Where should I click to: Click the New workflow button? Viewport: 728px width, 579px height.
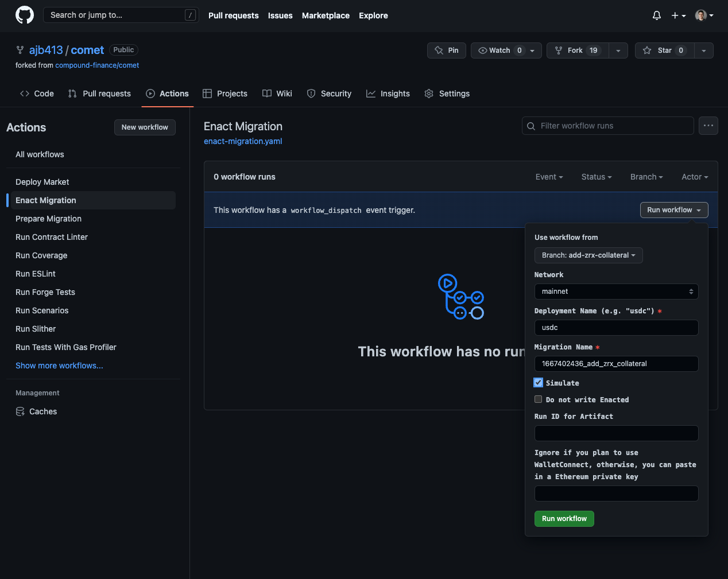point(145,127)
